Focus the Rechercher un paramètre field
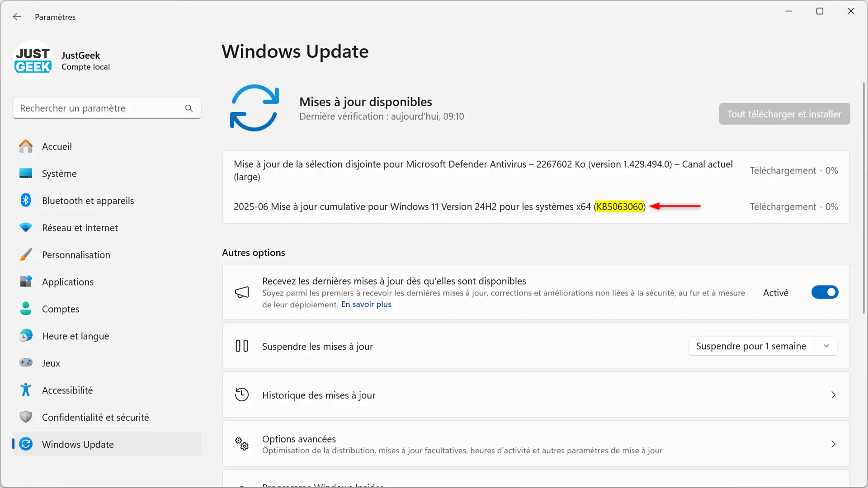Image resolution: width=868 pixels, height=488 pixels. pyautogui.click(x=107, y=108)
